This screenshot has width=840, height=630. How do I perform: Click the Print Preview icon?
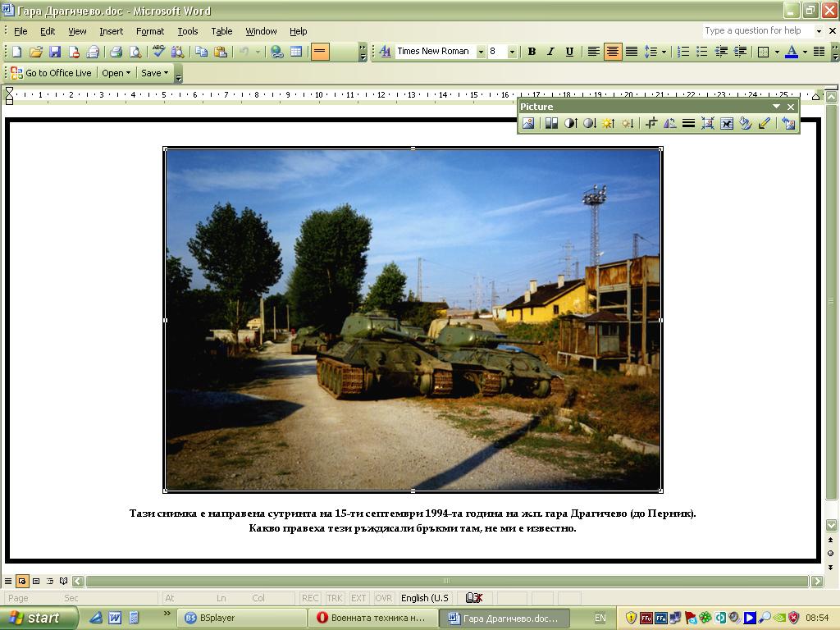coord(135,52)
